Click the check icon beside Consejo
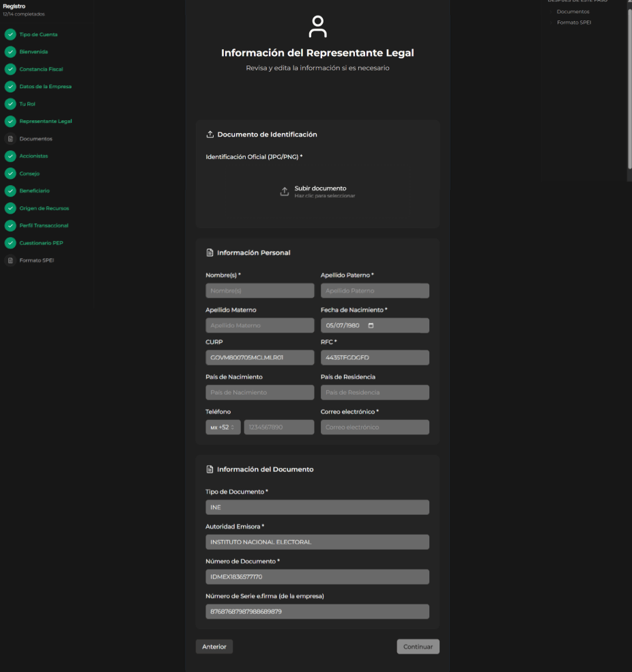Viewport: 632px width, 672px height. click(x=10, y=173)
